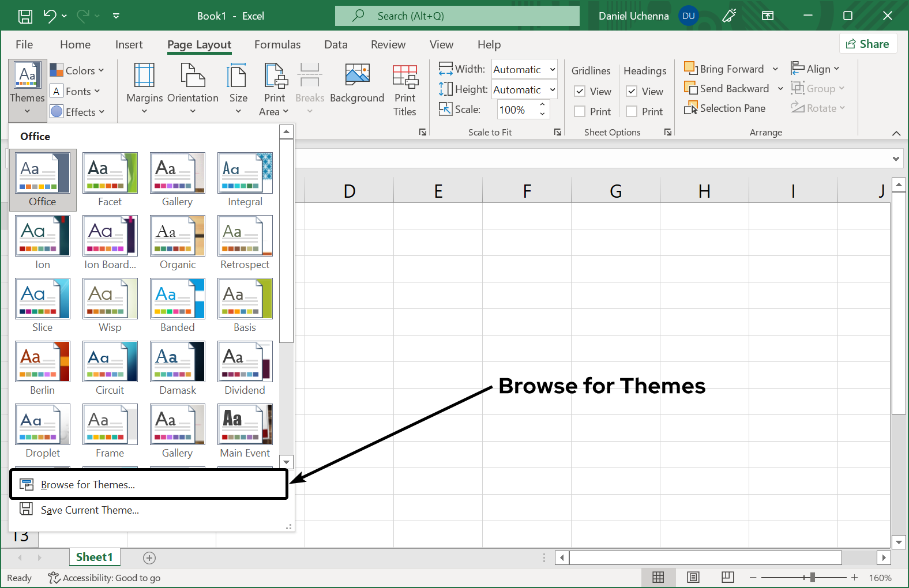Click Browse for Themes option
Viewport: 909px width, 588px height.
click(x=149, y=484)
